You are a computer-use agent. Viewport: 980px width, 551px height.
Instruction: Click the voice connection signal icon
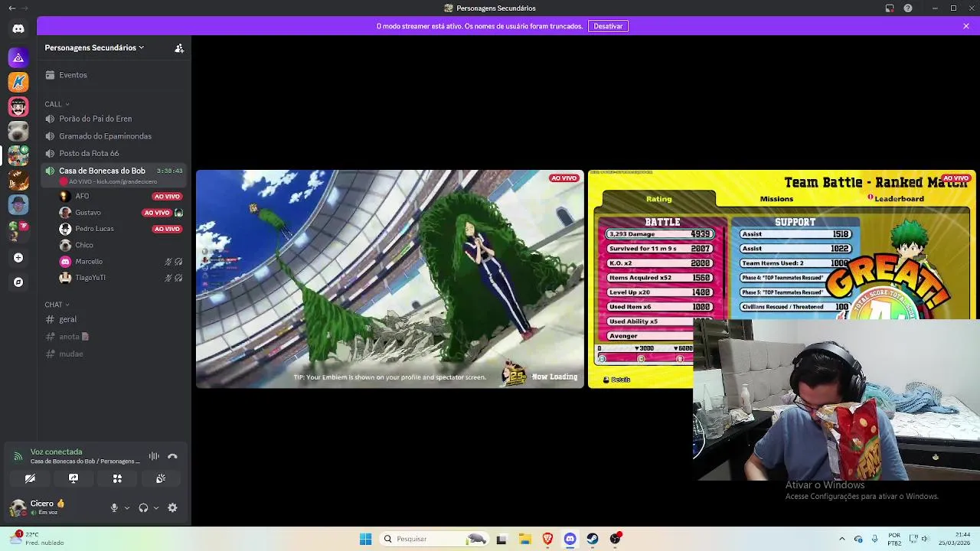(18, 456)
